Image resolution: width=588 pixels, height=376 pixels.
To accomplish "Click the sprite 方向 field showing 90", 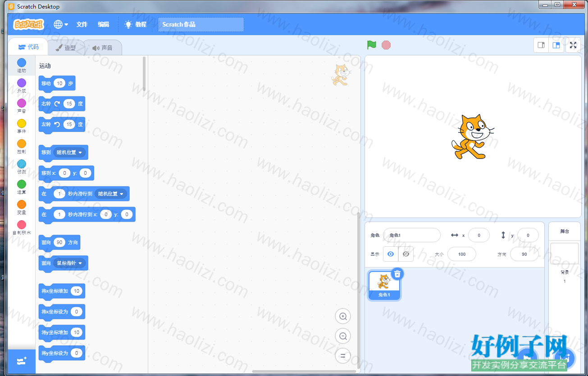I will 524,254.
